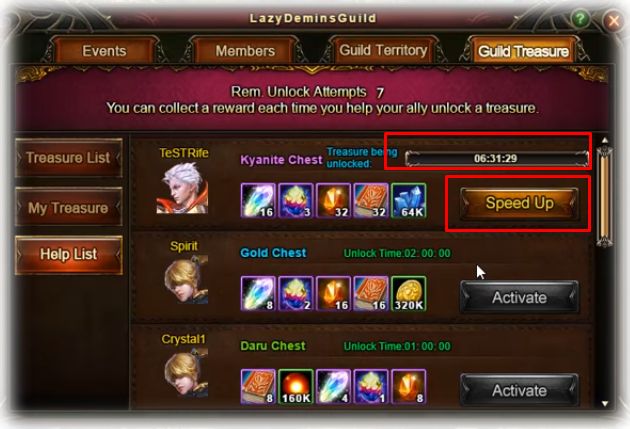The image size is (630, 429).
Task: Go to the Guild Territory tab
Action: pos(383,50)
